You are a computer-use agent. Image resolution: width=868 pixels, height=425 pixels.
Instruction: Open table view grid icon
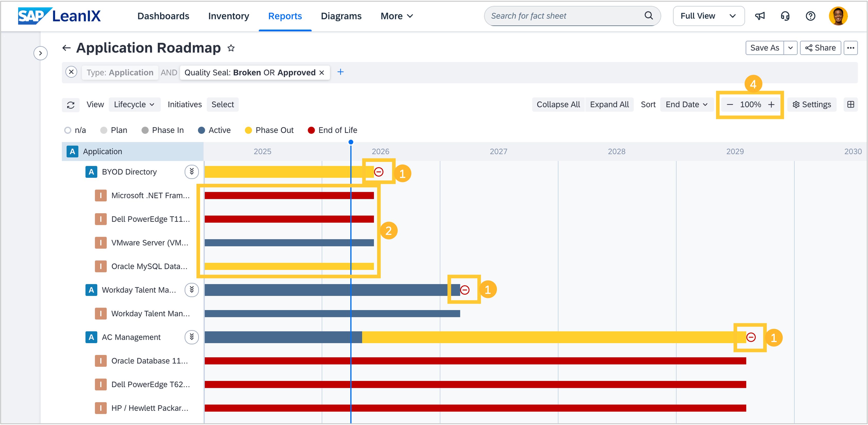(850, 104)
